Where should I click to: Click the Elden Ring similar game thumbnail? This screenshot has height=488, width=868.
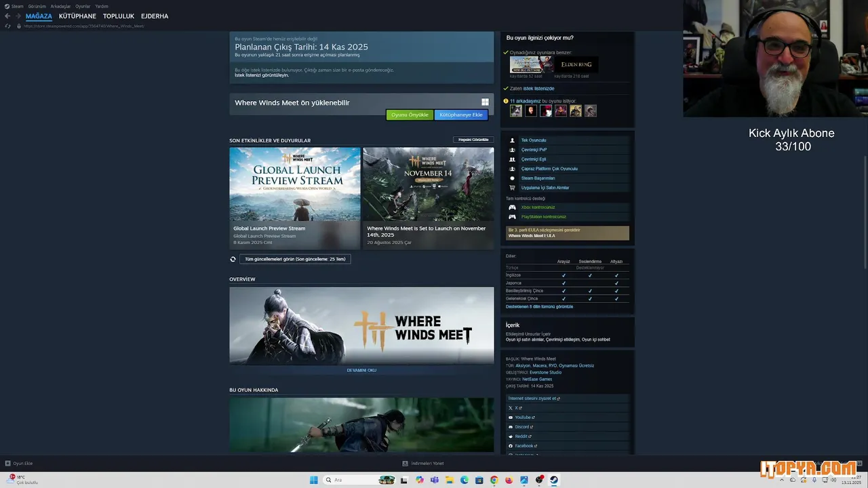click(576, 64)
